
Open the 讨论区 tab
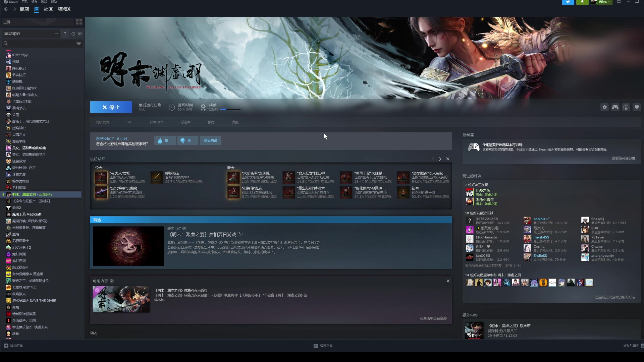pos(185,122)
